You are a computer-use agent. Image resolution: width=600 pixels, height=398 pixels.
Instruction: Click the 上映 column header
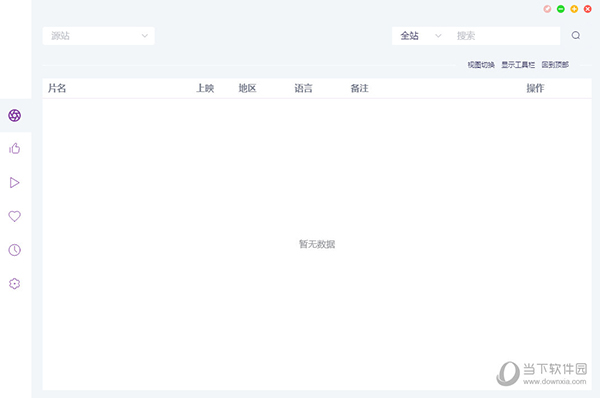[x=205, y=88]
